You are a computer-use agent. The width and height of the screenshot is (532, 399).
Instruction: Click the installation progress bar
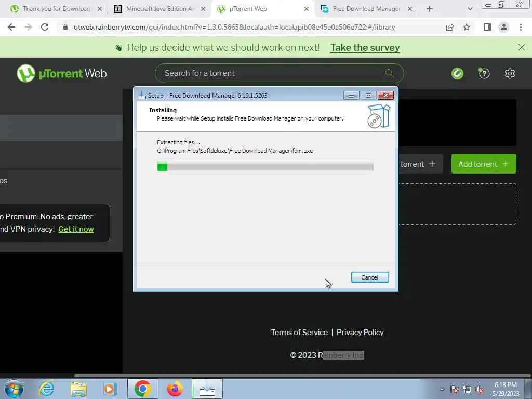pyautogui.click(x=265, y=166)
